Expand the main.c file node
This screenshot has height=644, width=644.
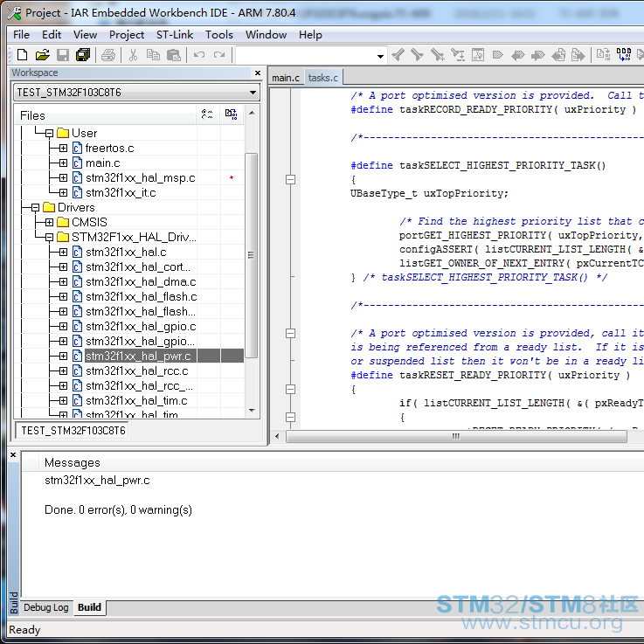63,163
